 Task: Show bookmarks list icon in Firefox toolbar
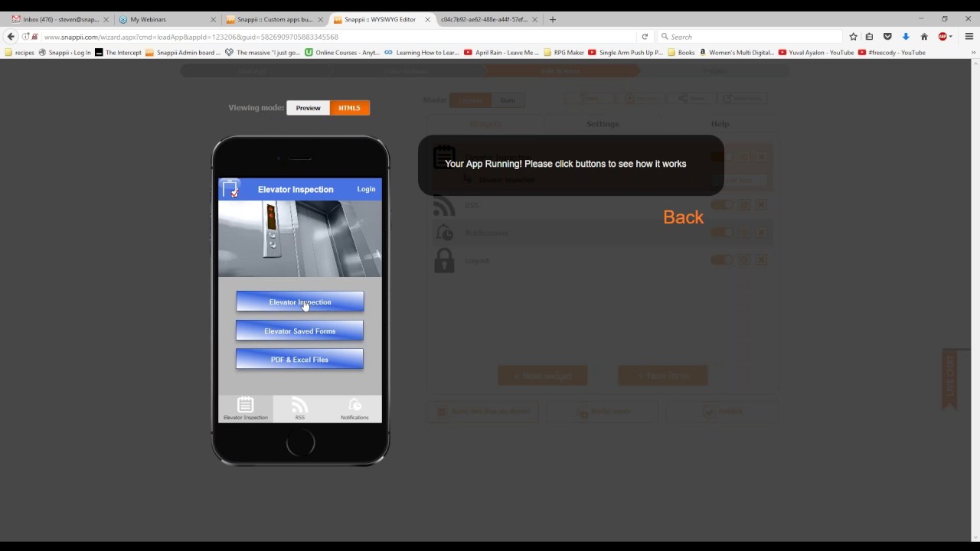coord(870,37)
